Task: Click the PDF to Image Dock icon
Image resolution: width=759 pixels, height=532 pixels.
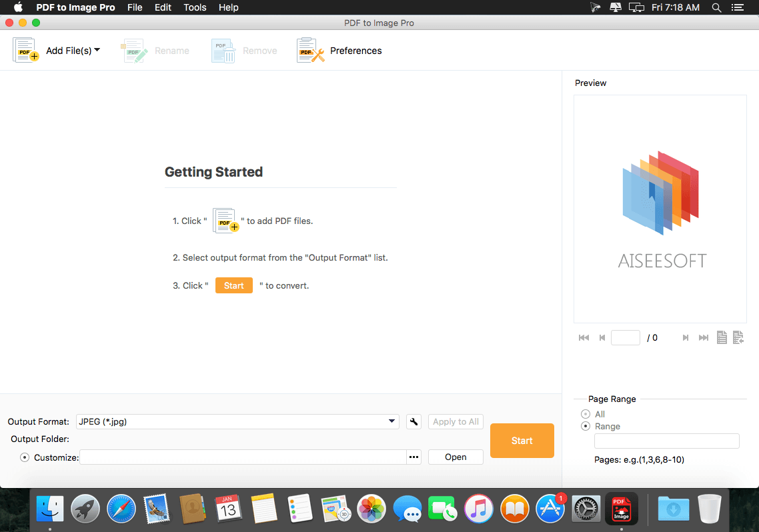Action: pos(622,509)
